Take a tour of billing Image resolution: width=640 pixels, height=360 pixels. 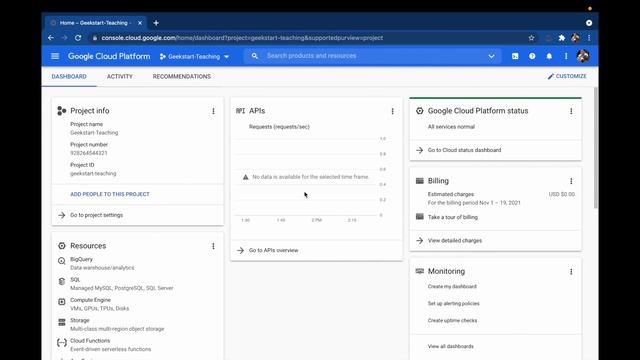(453, 217)
